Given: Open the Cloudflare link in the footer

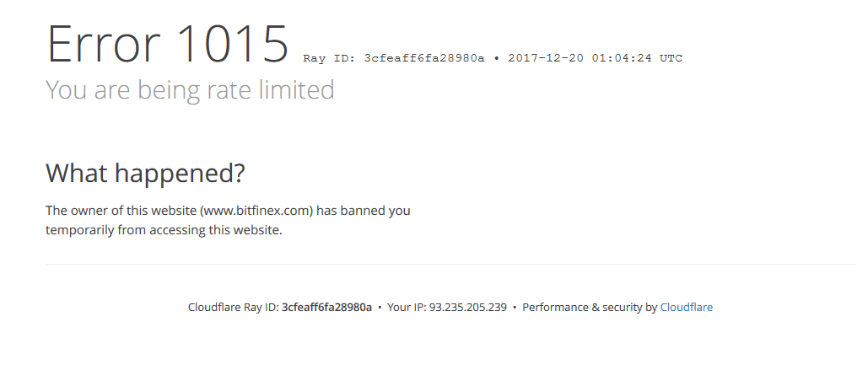Looking at the screenshot, I should (686, 308).
